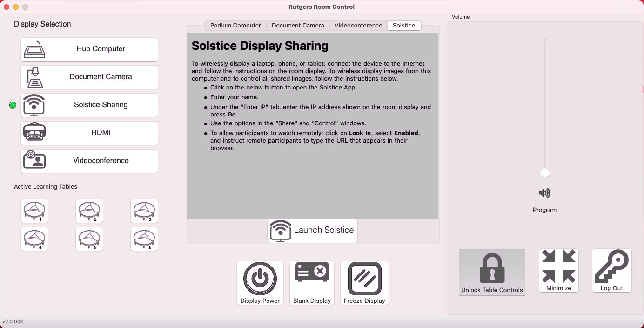The image size is (644, 328).
Task: Adjust the Program volume slider
Action: [x=544, y=172]
